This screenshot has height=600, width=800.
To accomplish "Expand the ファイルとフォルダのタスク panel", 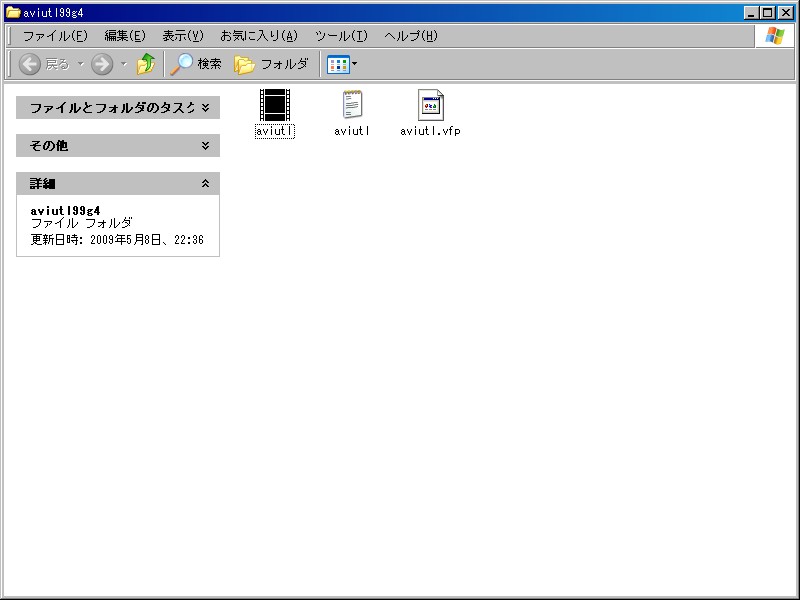I will (x=118, y=108).
